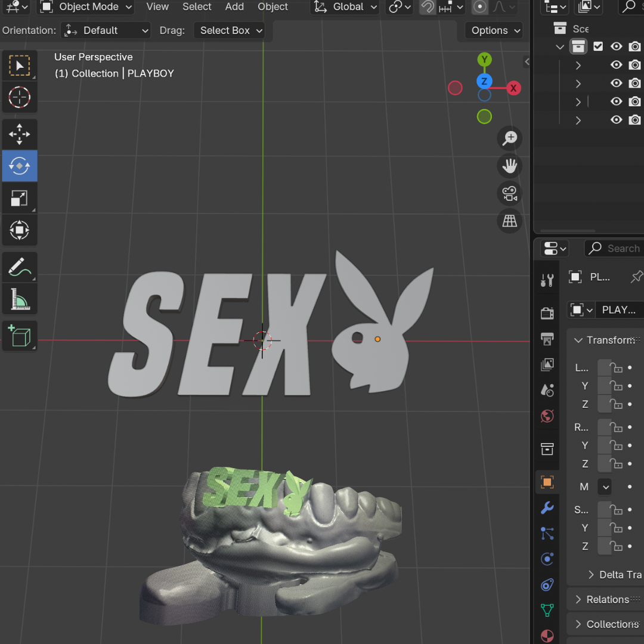Open the Add menu
This screenshot has height=644, width=644.
coord(234,7)
